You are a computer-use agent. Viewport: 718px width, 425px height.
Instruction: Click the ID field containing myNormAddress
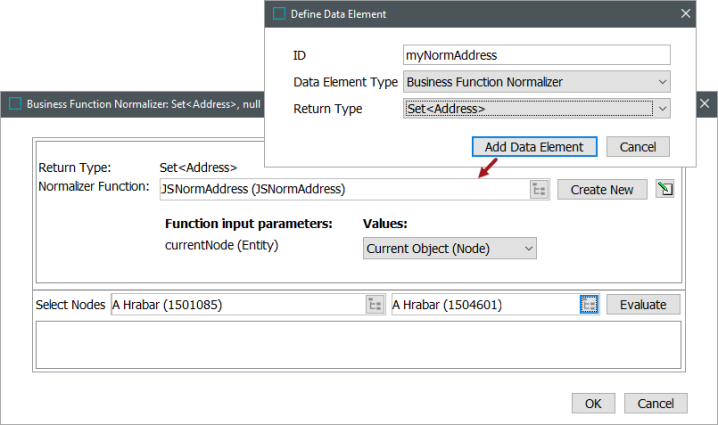(x=537, y=55)
